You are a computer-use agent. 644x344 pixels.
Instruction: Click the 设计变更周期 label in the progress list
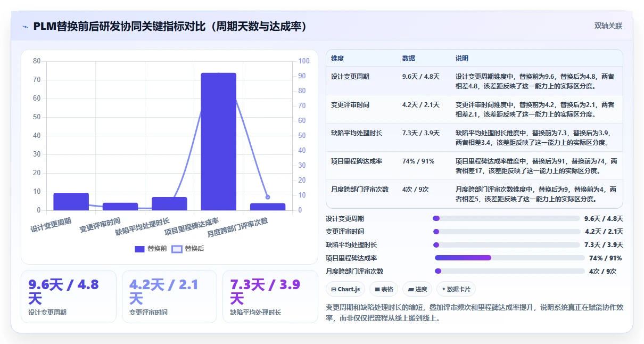[x=345, y=218]
